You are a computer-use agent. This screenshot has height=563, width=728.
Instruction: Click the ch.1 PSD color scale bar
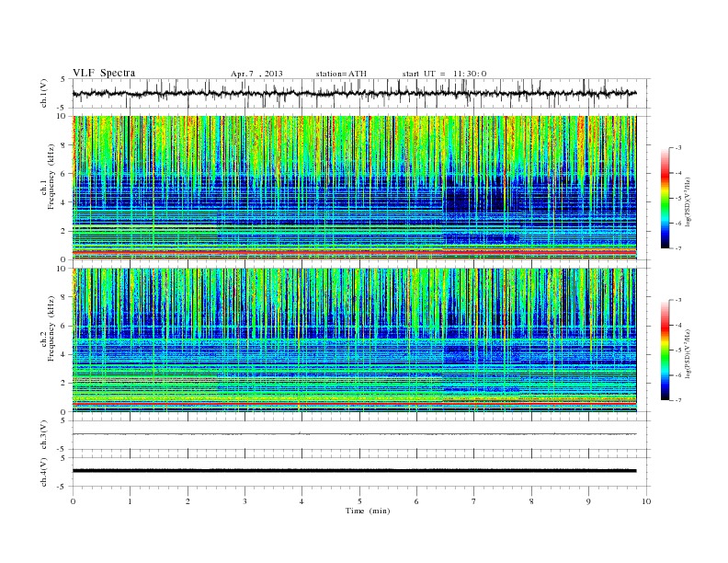(x=665, y=198)
